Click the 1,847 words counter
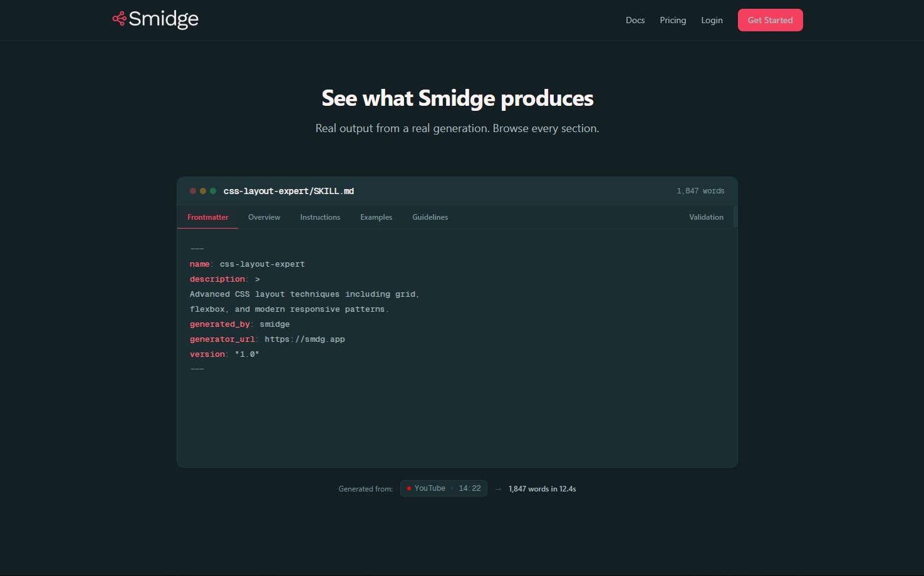This screenshot has width=924, height=576. click(700, 191)
